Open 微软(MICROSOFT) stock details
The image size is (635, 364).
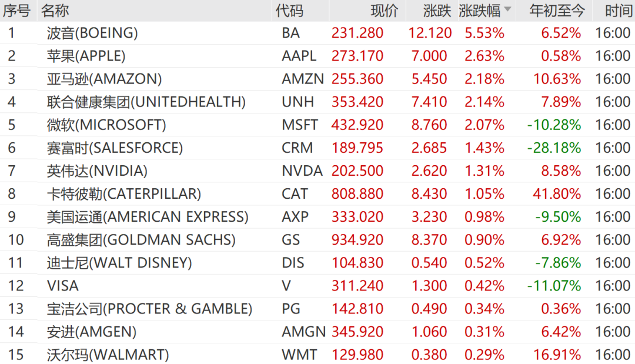[x=106, y=125]
